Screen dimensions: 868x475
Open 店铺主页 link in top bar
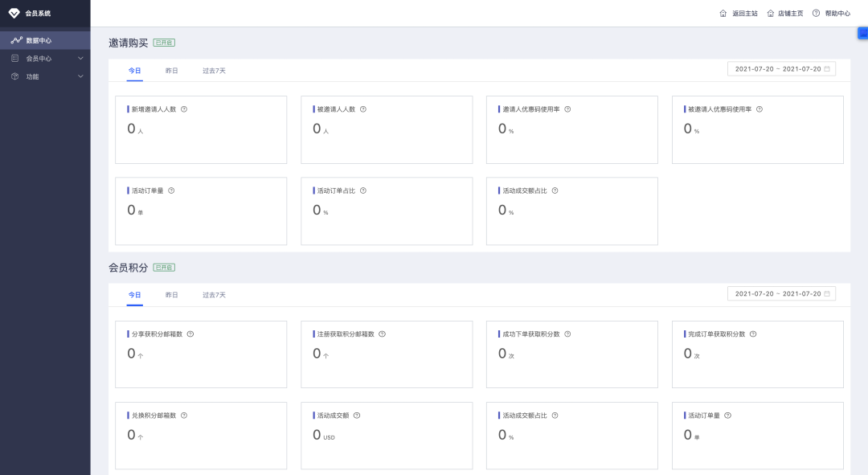(x=785, y=14)
